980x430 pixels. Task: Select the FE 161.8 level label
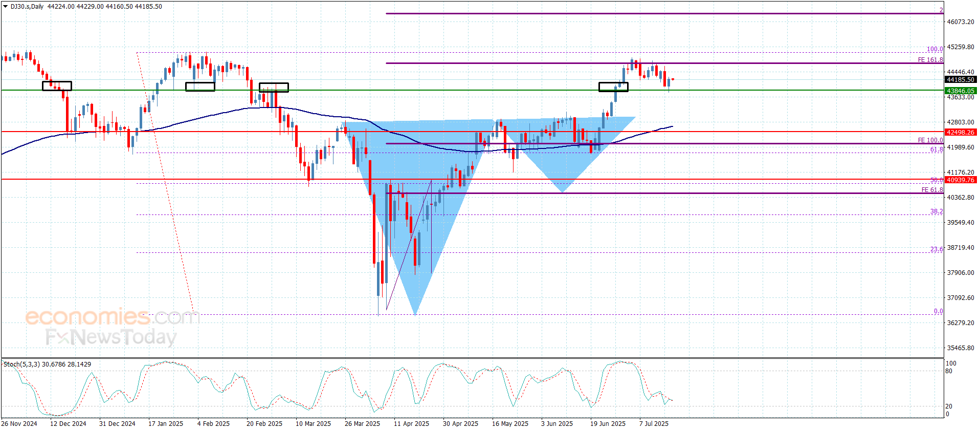pyautogui.click(x=930, y=60)
